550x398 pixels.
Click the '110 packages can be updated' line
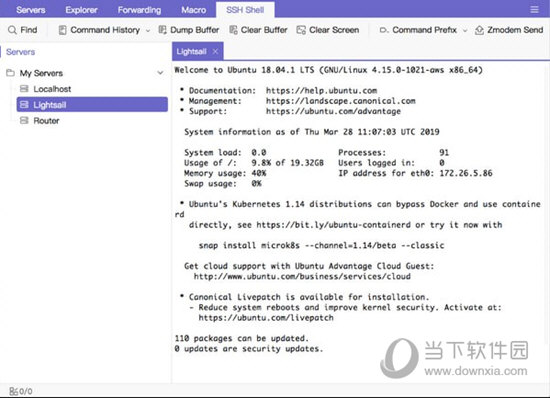pos(242,338)
